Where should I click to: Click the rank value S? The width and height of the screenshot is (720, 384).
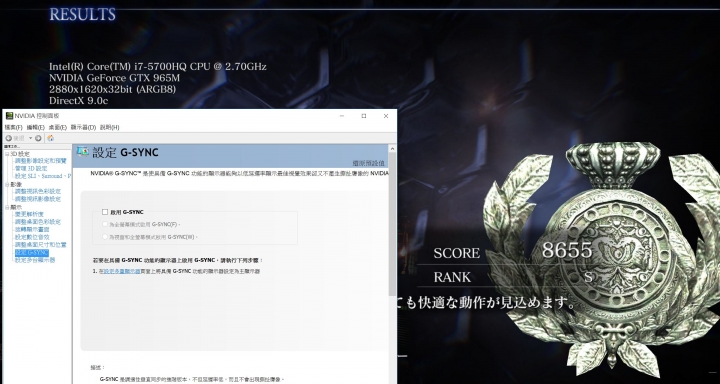[x=588, y=277]
